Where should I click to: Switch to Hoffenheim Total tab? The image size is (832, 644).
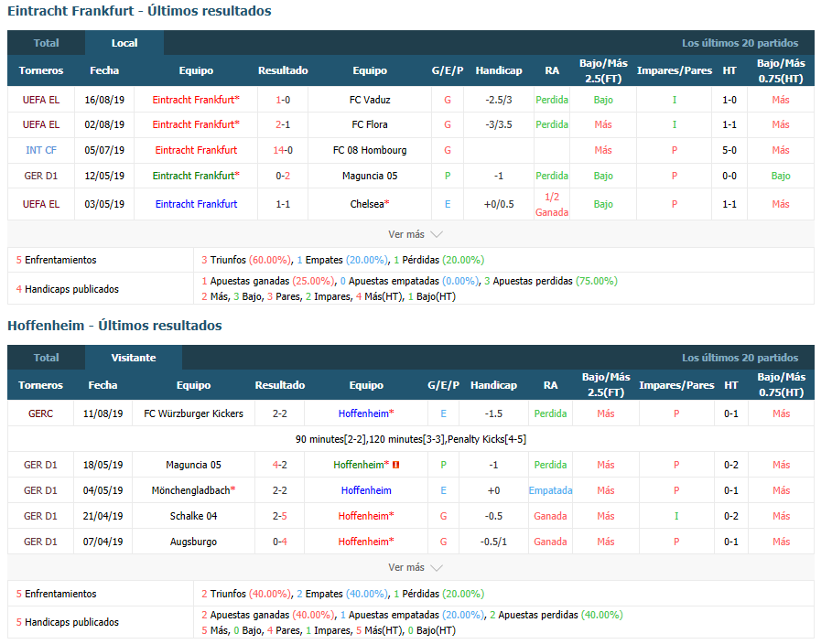(x=46, y=358)
